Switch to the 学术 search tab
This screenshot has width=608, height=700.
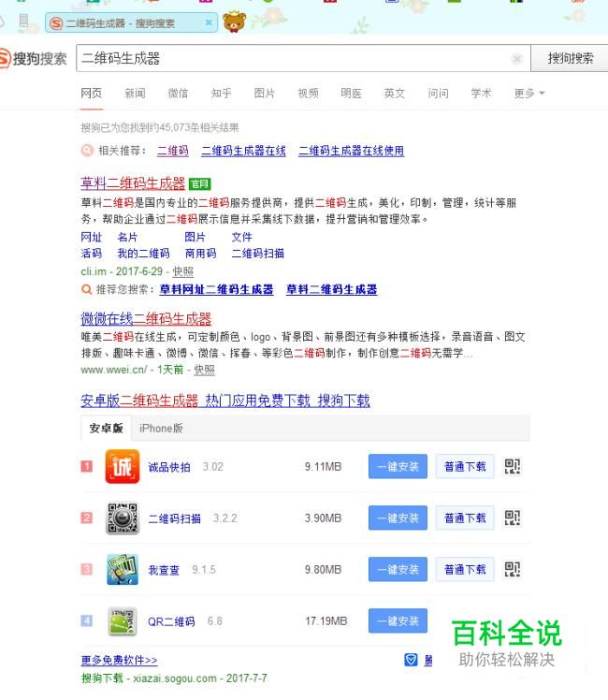click(481, 94)
